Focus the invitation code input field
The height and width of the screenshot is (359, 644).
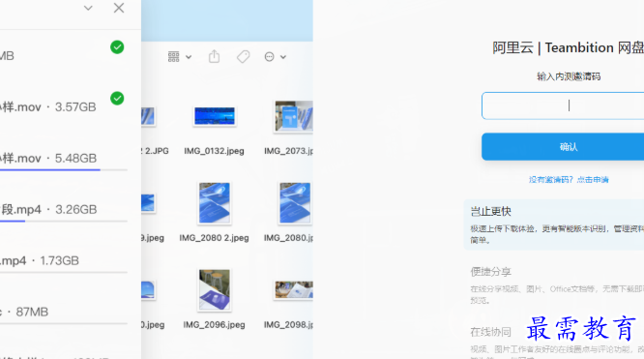563,105
